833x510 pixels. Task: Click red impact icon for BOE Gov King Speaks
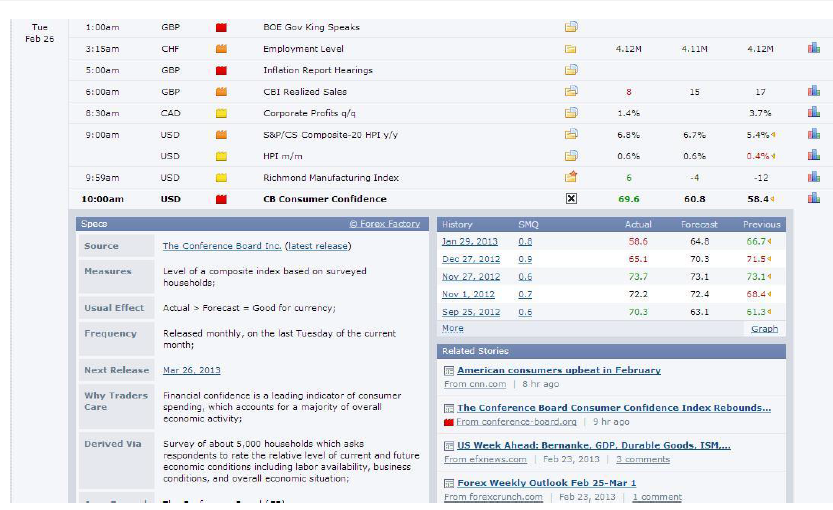221,27
